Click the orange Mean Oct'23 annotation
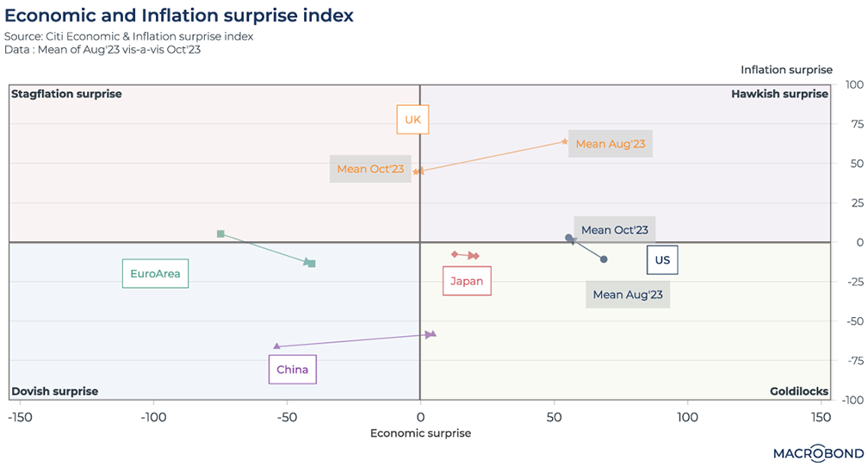 coord(370,169)
